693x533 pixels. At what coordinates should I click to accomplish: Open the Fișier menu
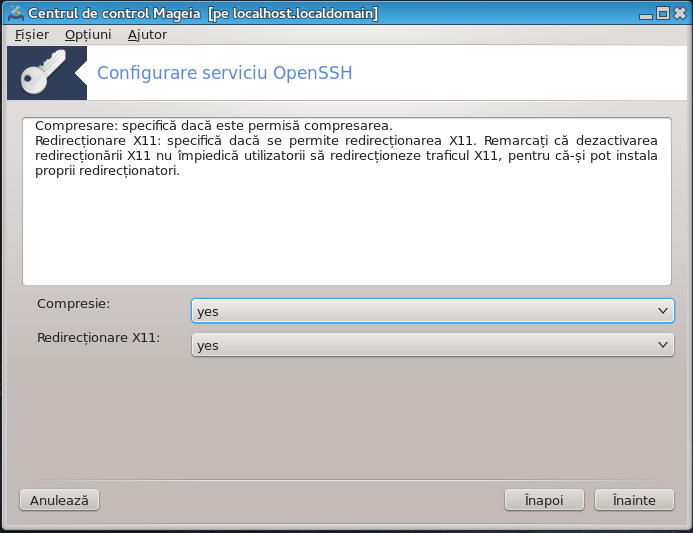[x=32, y=34]
